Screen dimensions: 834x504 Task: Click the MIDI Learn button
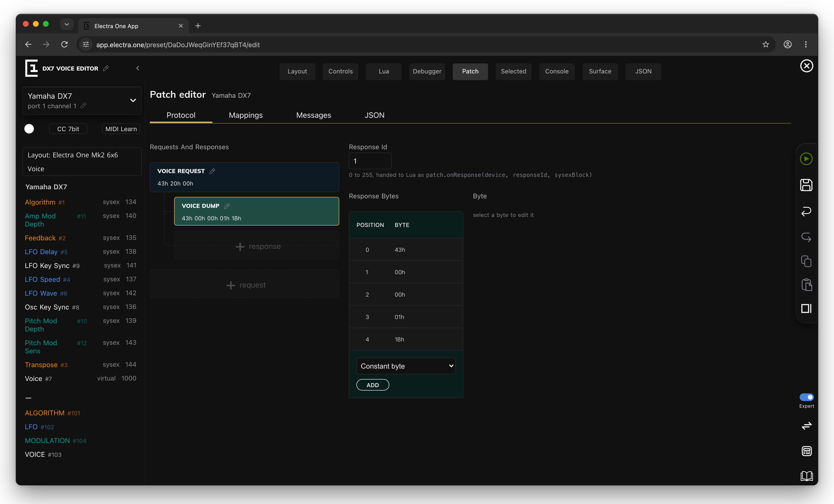click(121, 129)
